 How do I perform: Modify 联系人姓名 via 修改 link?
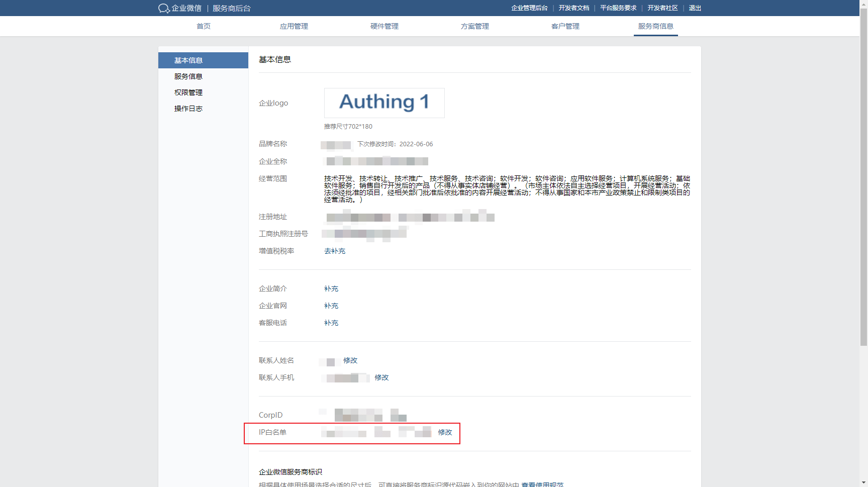[x=350, y=360]
